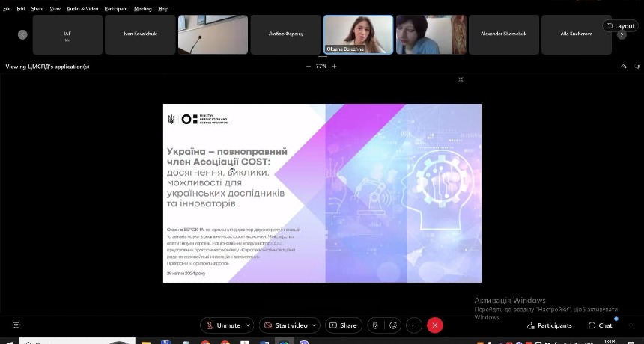Open the emoji reactions icon

(x=393, y=325)
